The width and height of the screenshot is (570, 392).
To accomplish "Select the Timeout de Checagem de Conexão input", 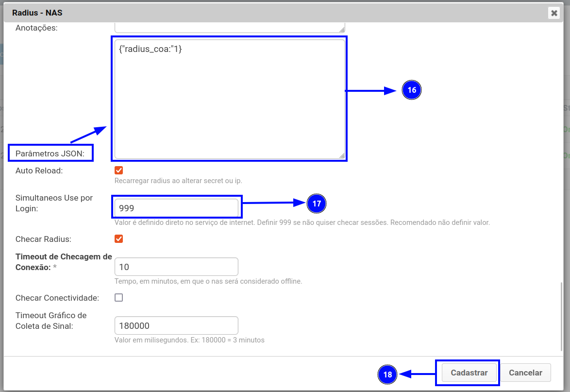I will click(x=176, y=267).
